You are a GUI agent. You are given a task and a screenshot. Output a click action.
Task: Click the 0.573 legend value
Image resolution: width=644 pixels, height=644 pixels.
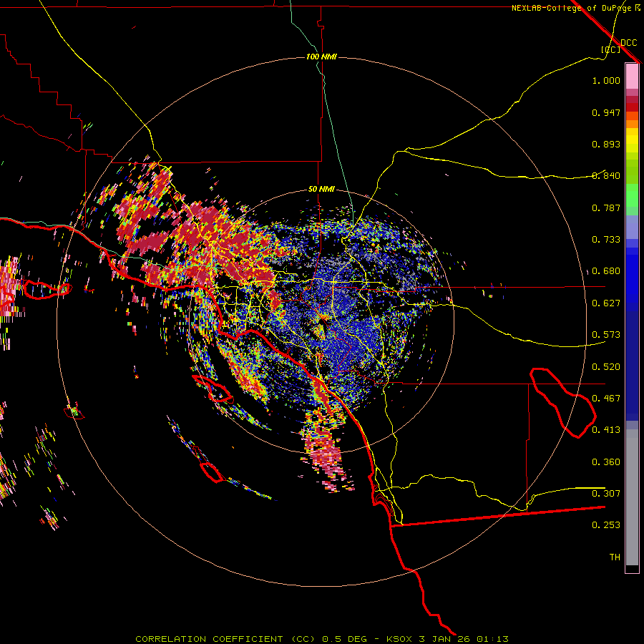pyautogui.click(x=606, y=335)
